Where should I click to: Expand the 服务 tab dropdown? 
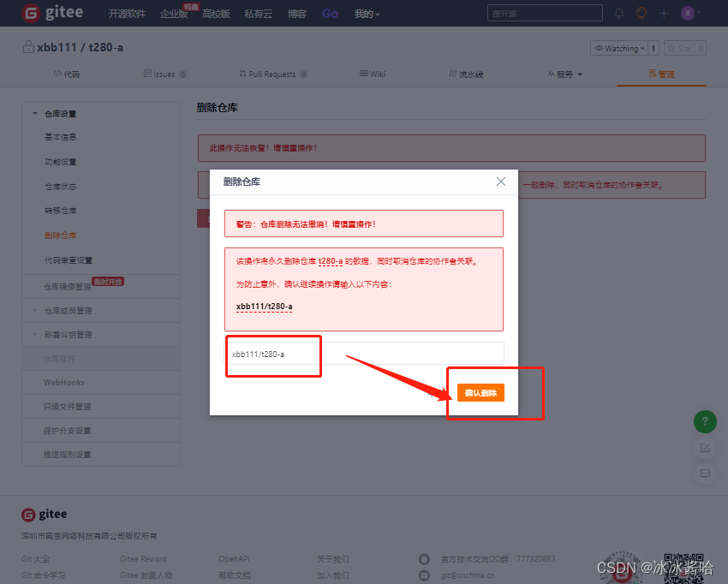click(x=564, y=74)
